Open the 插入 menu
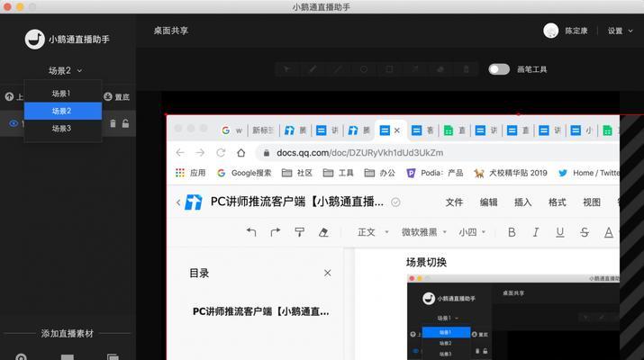644x360 pixels. click(x=522, y=202)
